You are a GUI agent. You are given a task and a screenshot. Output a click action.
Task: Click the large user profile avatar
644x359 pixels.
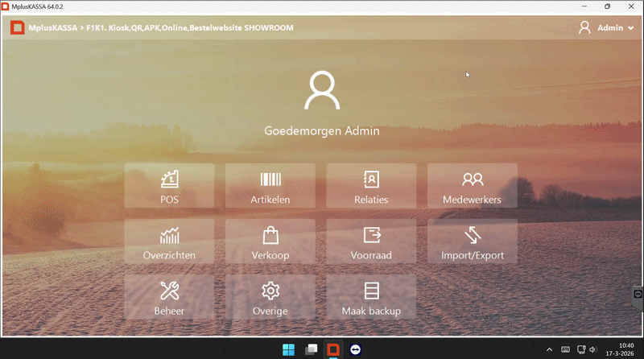point(322,90)
